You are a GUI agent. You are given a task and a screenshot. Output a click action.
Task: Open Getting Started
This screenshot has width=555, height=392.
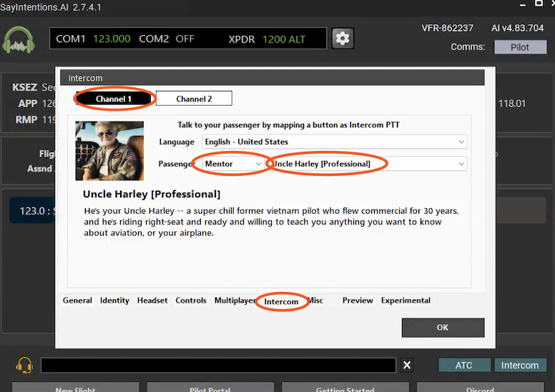coord(345,387)
